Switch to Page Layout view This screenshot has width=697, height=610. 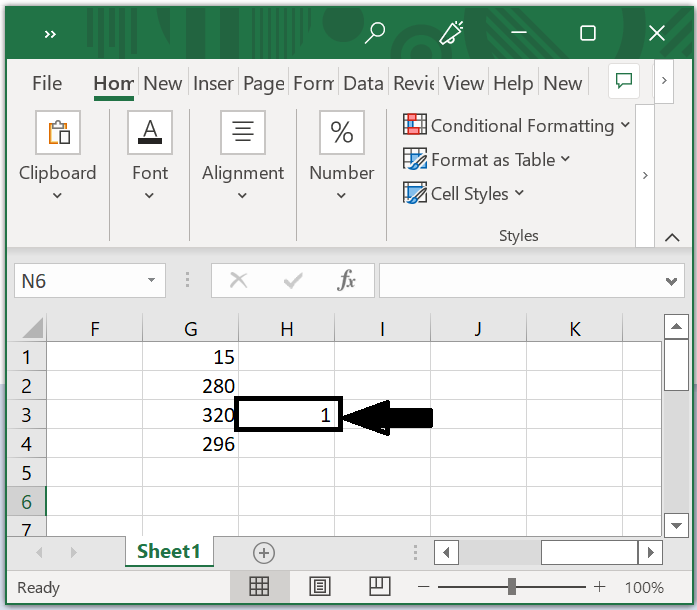[320, 587]
